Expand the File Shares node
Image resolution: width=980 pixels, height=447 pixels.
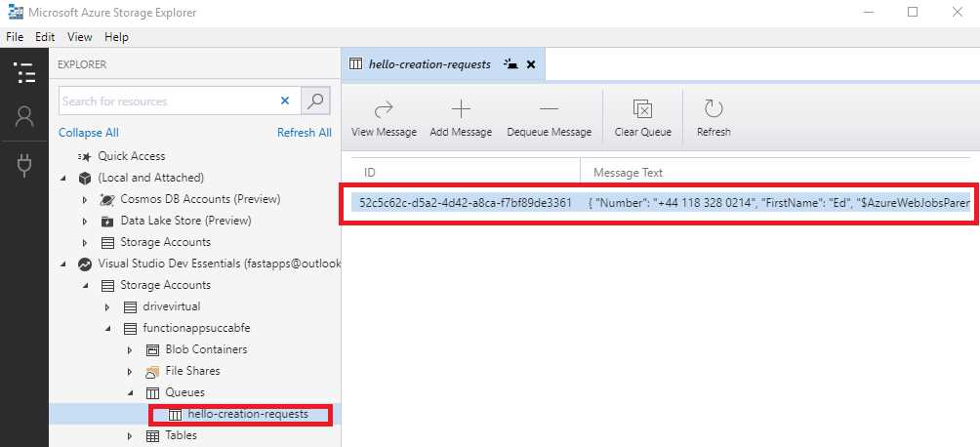pos(130,371)
